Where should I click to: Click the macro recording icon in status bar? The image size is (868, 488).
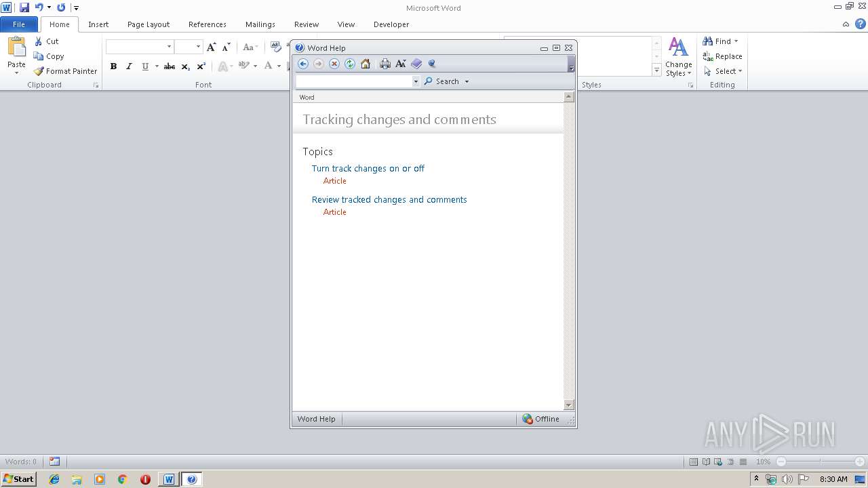pyautogui.click(x=54, y=462)
